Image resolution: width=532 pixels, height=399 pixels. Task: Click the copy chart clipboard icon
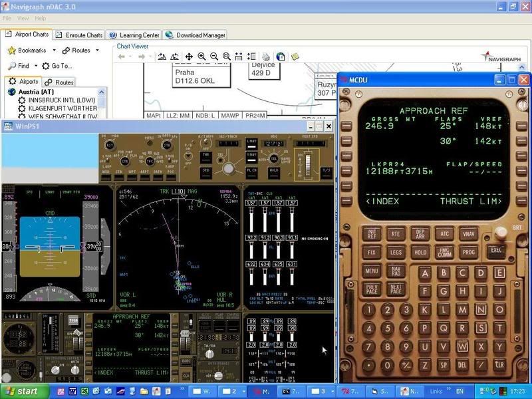280,57
